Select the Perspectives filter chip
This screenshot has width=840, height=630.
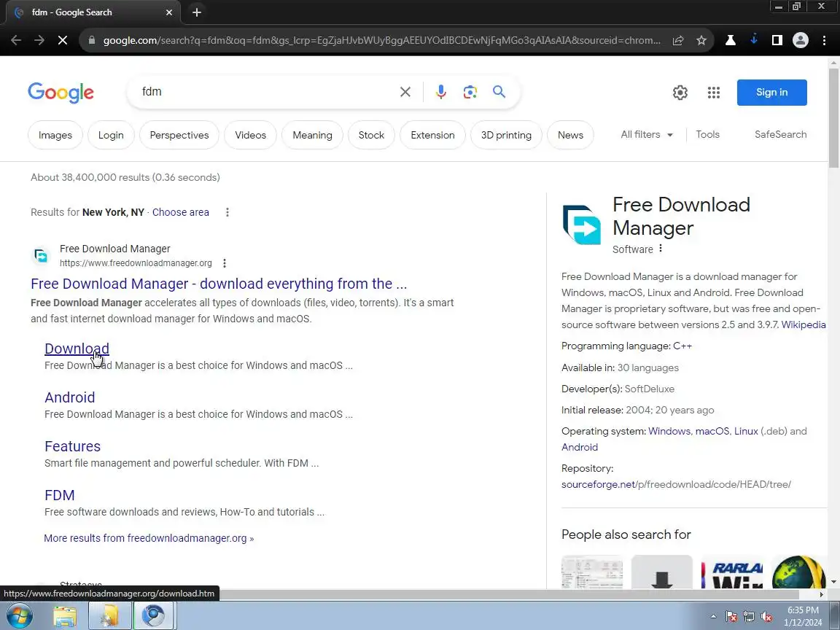179,136
